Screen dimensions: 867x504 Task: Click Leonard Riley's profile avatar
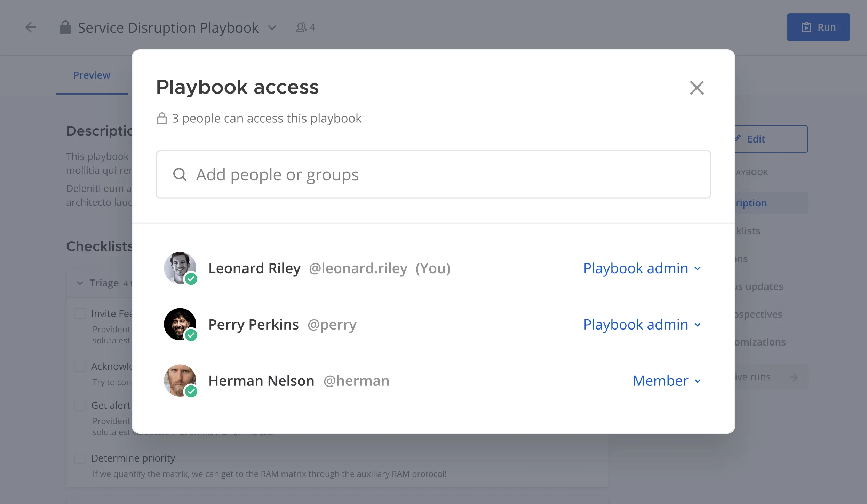(x=180, y=268)
